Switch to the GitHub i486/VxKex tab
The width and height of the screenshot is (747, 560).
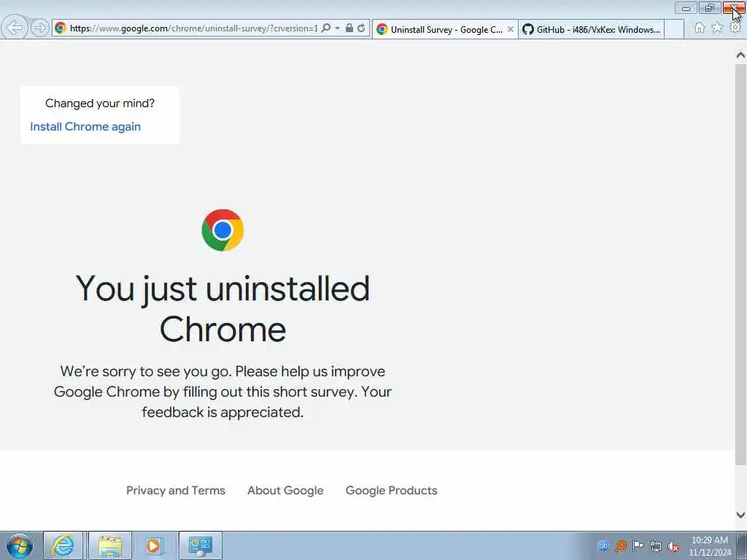pyautogui.click(x=591, y=29)
